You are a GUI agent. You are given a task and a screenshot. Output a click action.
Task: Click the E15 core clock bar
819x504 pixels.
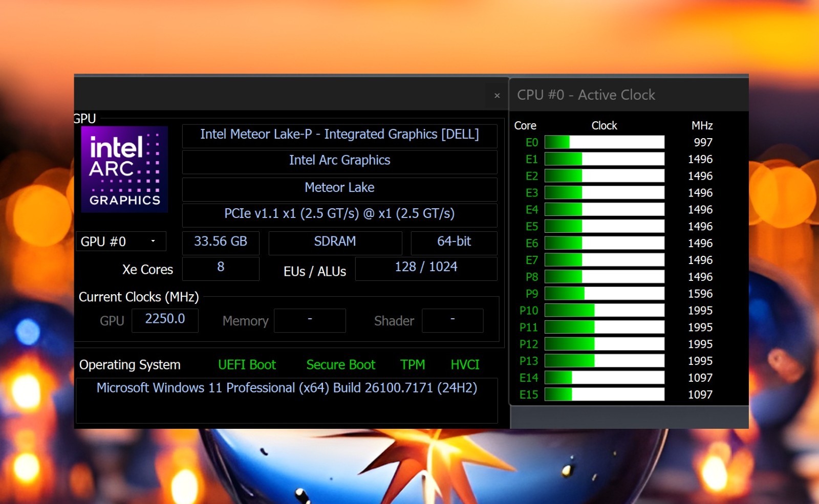605,395
